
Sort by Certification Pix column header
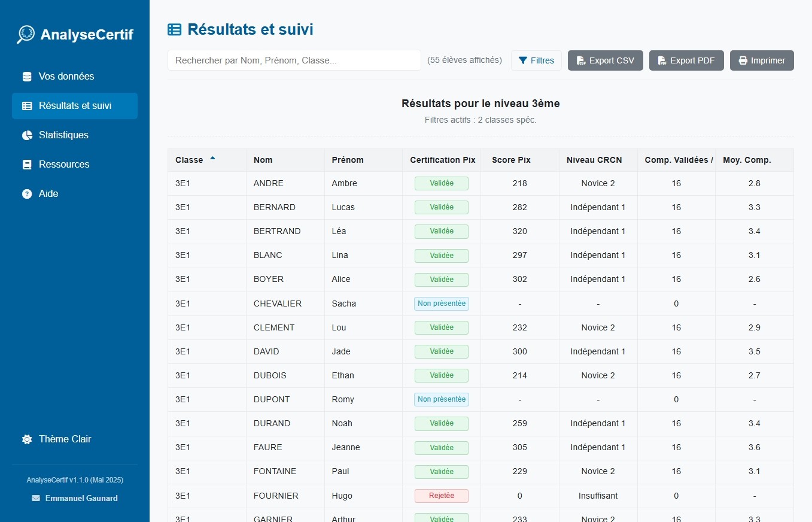tap(442, 160)
